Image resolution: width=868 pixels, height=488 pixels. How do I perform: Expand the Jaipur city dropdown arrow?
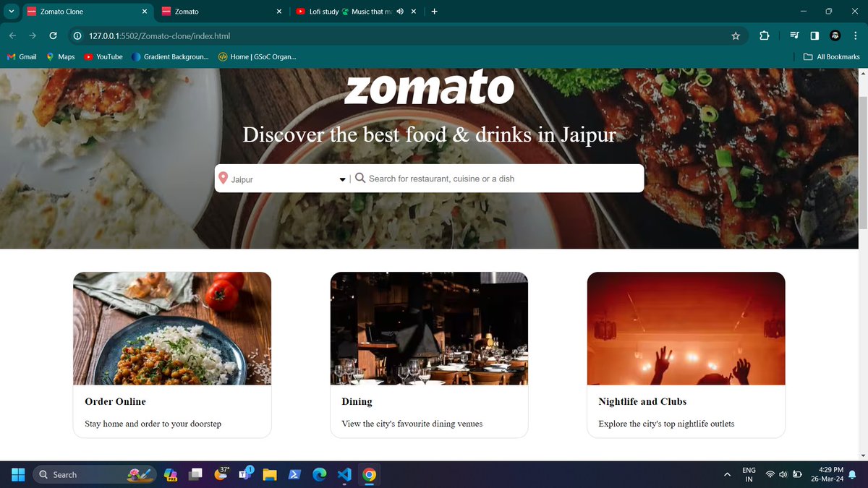(343, 179)
